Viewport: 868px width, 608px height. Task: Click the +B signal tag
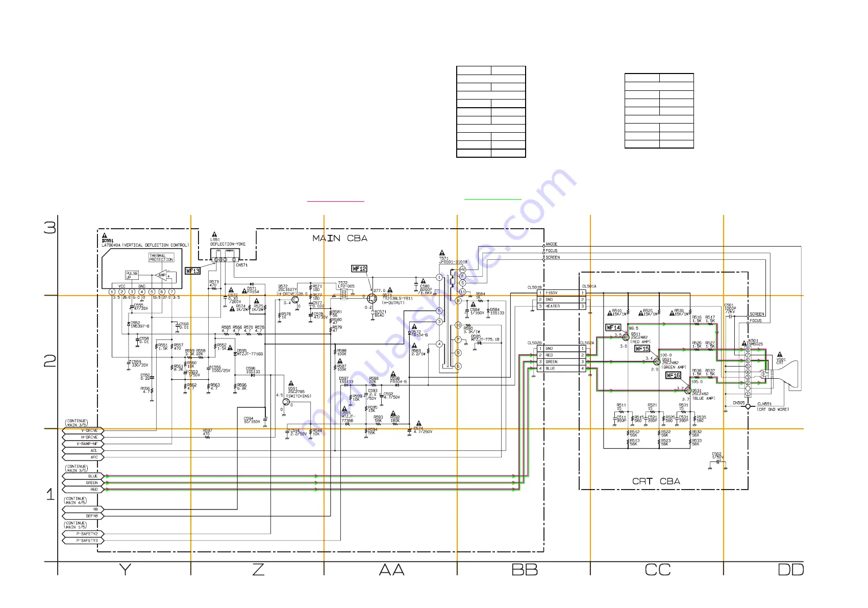pyautogui.click(x=83, y=509)
